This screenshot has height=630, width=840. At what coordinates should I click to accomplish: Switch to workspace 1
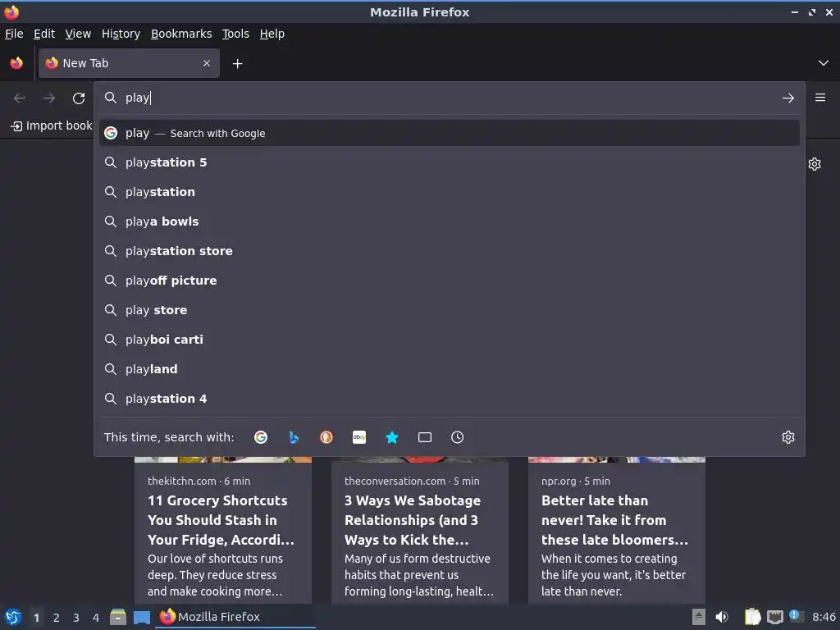(x=36, y=618)
